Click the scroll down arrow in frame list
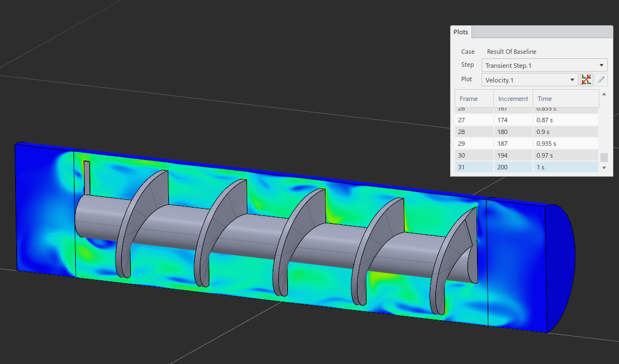This screenshot has height=364, width=619. pos(604,168)
